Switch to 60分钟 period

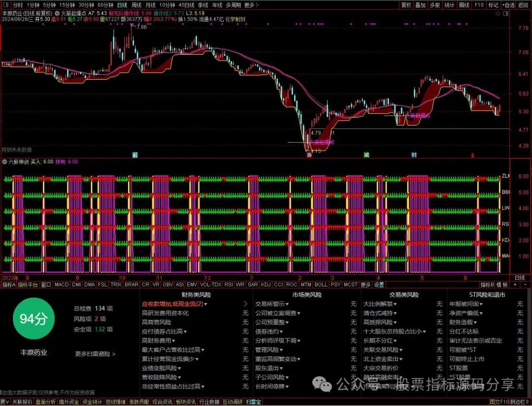105,5
